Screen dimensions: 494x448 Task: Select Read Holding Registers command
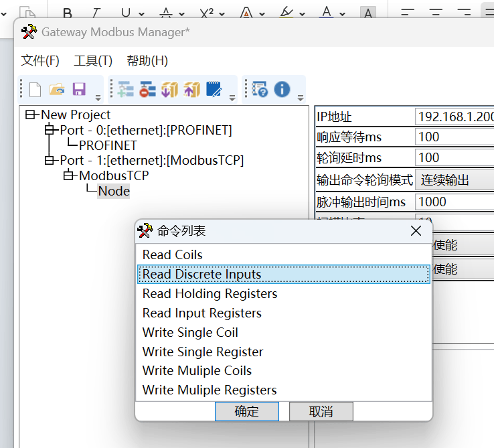click(x=284, y=293)
